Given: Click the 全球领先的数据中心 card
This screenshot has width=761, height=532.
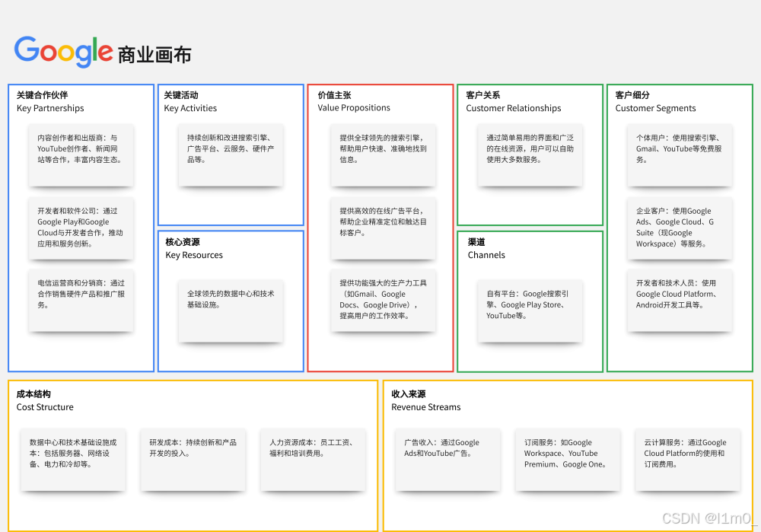Looking at the screenshot, I should 231,311.
